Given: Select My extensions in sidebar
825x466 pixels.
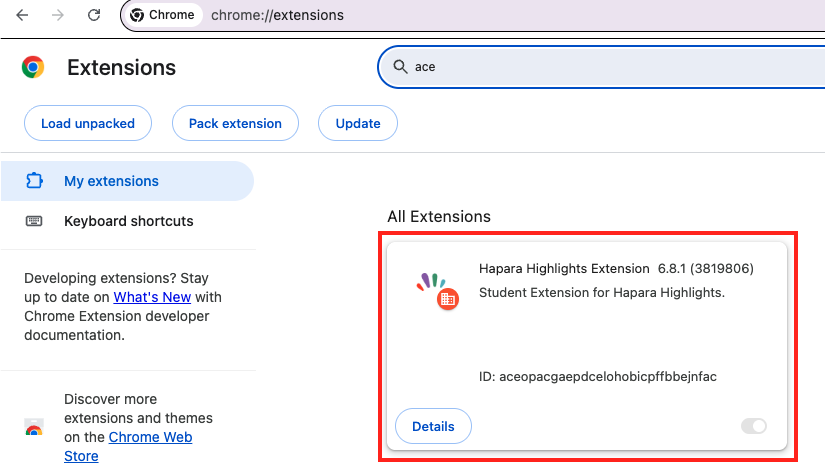Looking at the screenshot, I should tap(127, 181).
